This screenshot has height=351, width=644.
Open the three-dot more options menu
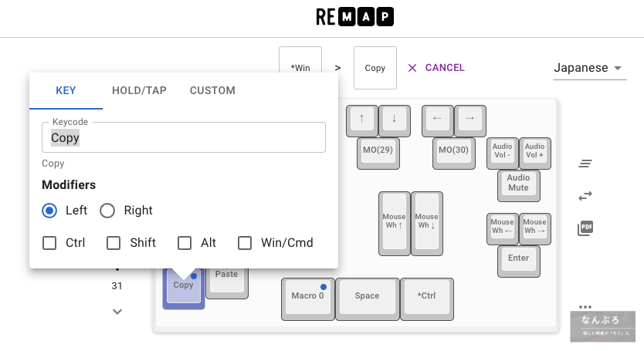pos(585,305)
